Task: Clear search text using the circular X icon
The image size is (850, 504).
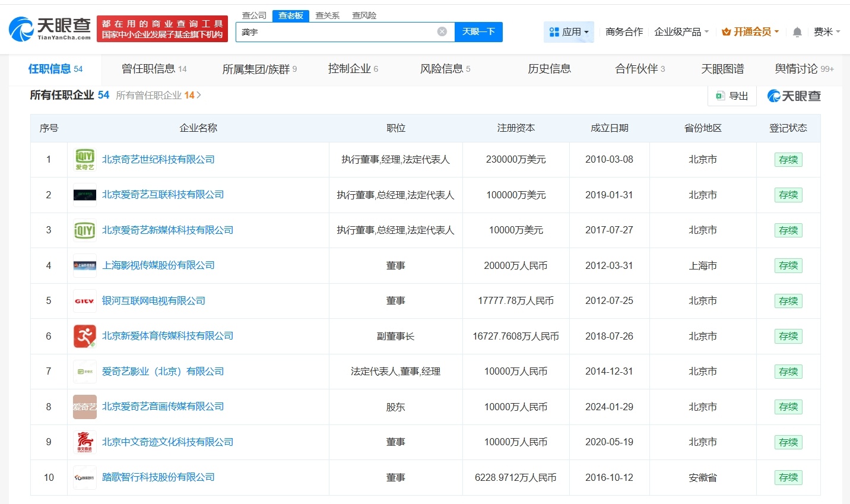Action: [442, 32]
